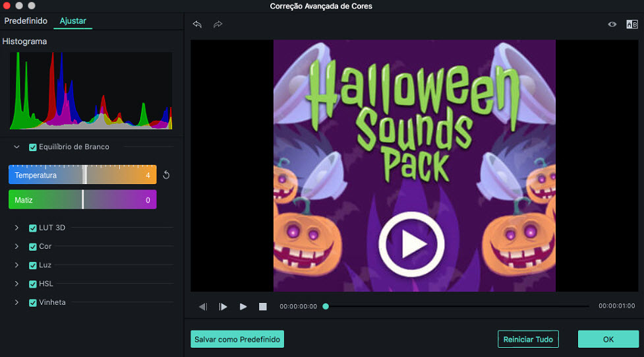The width and height of the screenshot is (644, 357).
Task: Switch to the Predefinido tab
Action: (x=26, y=20)
